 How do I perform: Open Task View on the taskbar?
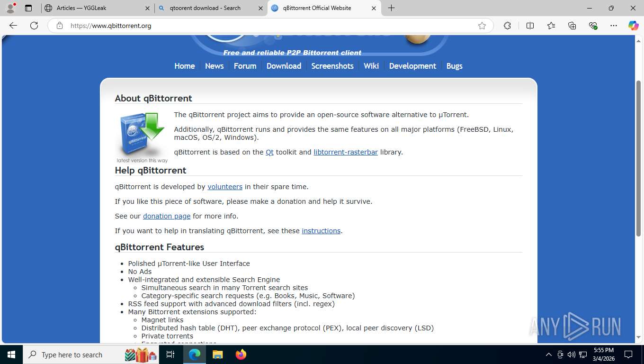pos(170,355)
